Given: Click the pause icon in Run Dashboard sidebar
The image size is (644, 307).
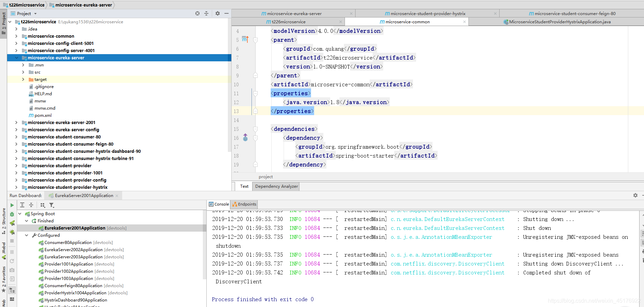Looking at the screenshot, I should click(x=12, y=252).
